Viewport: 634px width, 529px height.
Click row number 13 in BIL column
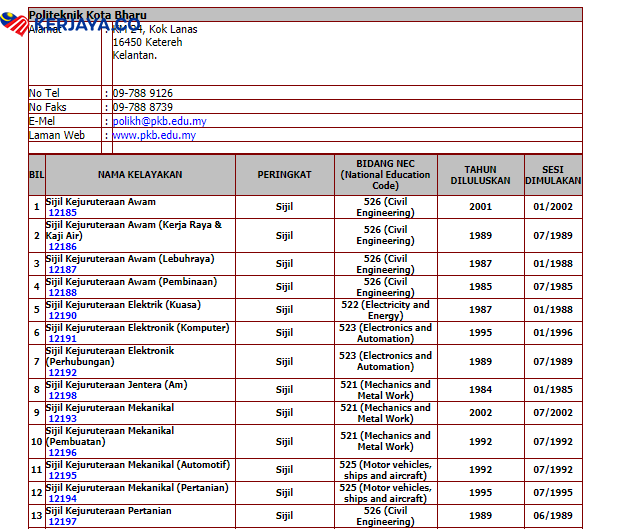click(37, 516)
